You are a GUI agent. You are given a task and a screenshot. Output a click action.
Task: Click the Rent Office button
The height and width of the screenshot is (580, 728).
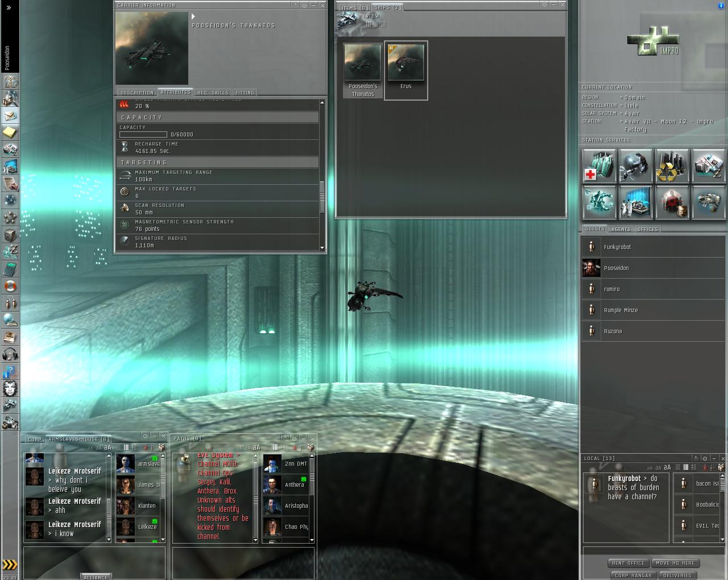pos(628,563)
